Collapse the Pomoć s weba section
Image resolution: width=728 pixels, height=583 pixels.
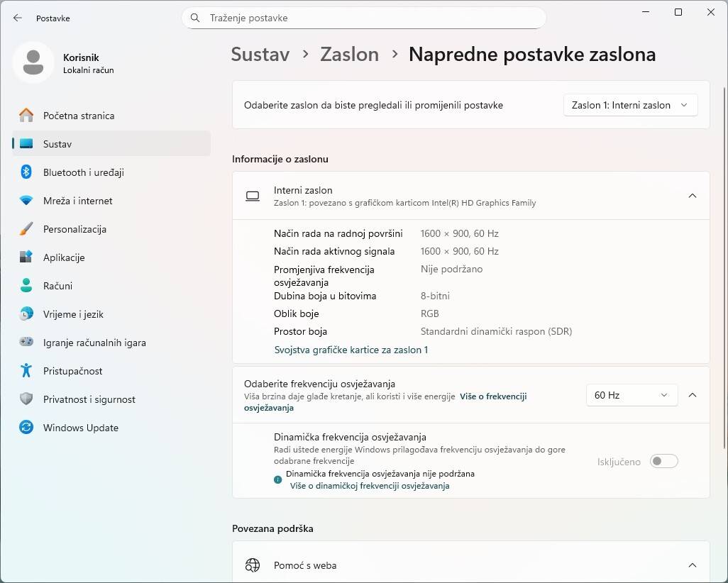pyautogui.click(x=693, y=565)
